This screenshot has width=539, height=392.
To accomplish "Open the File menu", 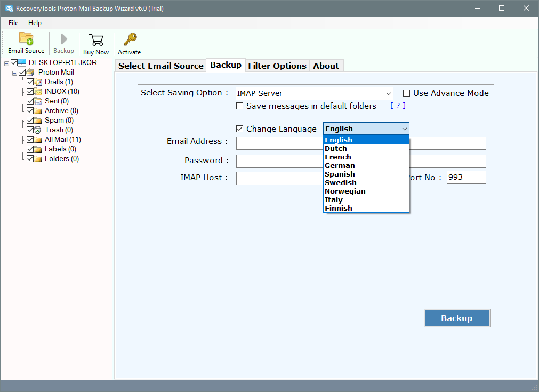I will click(13, 23).
